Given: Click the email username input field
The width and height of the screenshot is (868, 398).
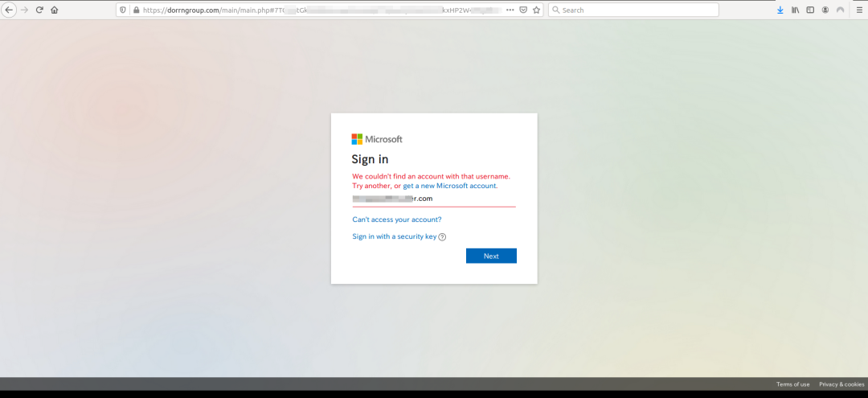Looking at the screenshot, I should 433,199.
